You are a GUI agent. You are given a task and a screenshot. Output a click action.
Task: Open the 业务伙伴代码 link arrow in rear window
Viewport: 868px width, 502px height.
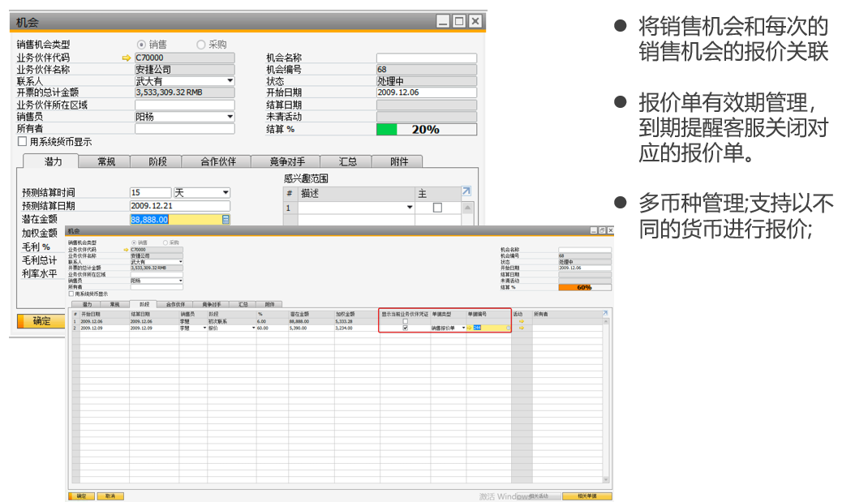(127, 58)
